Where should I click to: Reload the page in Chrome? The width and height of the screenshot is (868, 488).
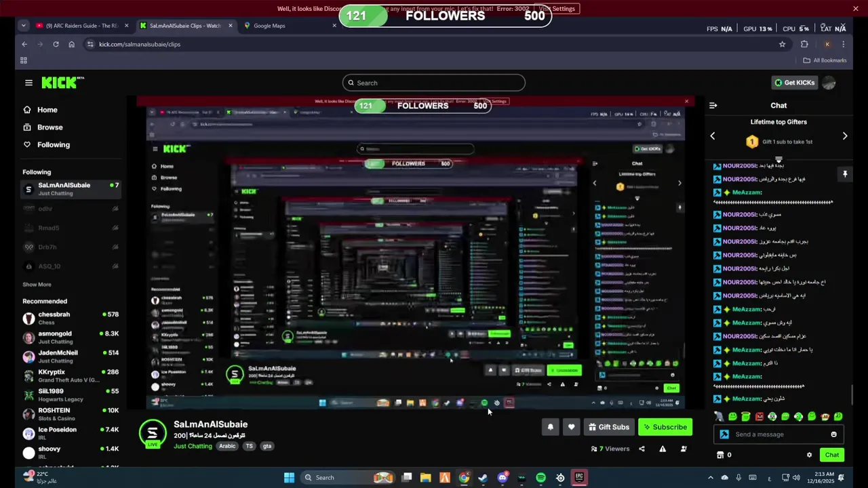55,44
